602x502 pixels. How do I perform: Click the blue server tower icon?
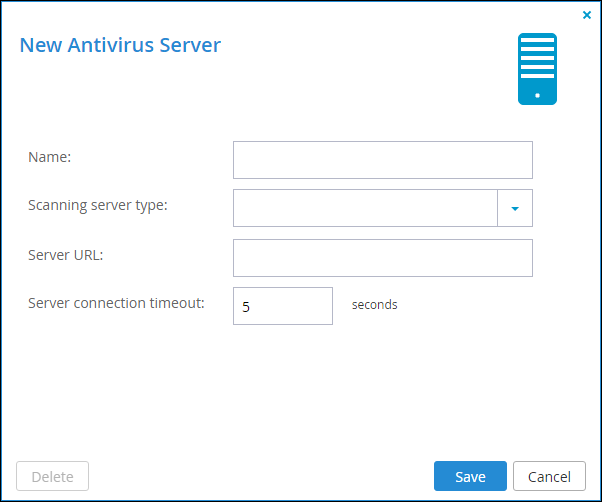click(x=537, y=69)
